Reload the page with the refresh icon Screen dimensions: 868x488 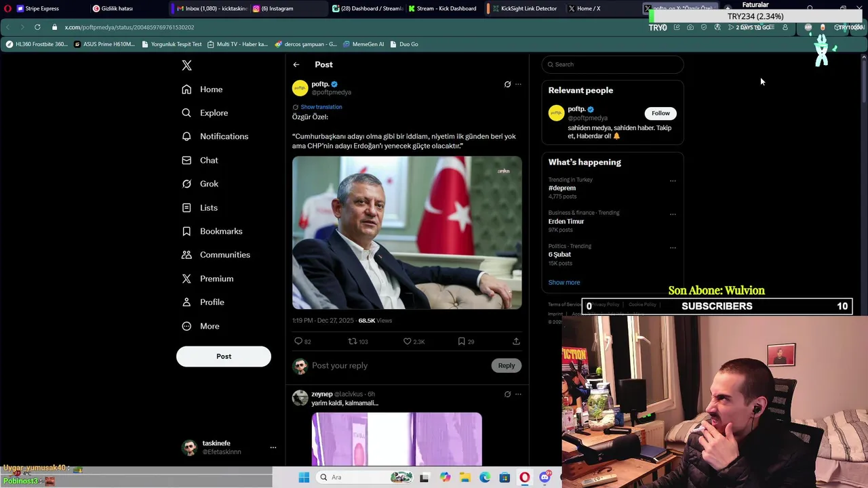[37, 27]
